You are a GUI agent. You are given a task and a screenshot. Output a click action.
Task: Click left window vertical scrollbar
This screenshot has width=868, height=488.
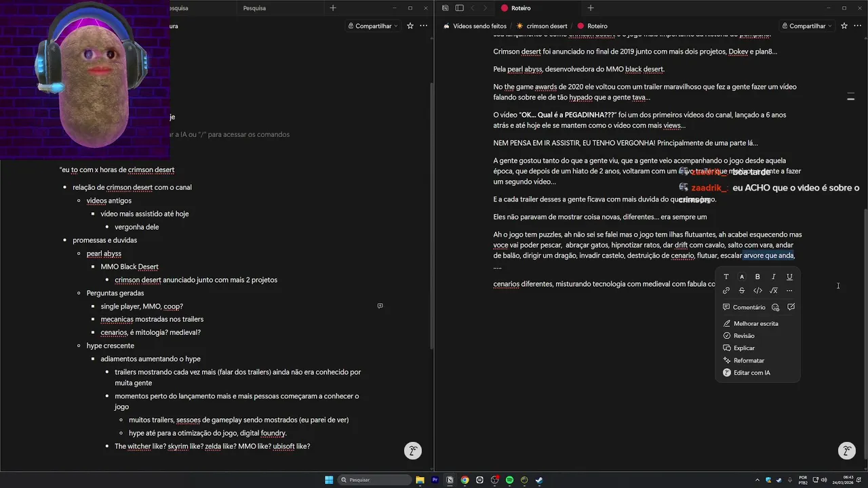(x=431, y=216)
